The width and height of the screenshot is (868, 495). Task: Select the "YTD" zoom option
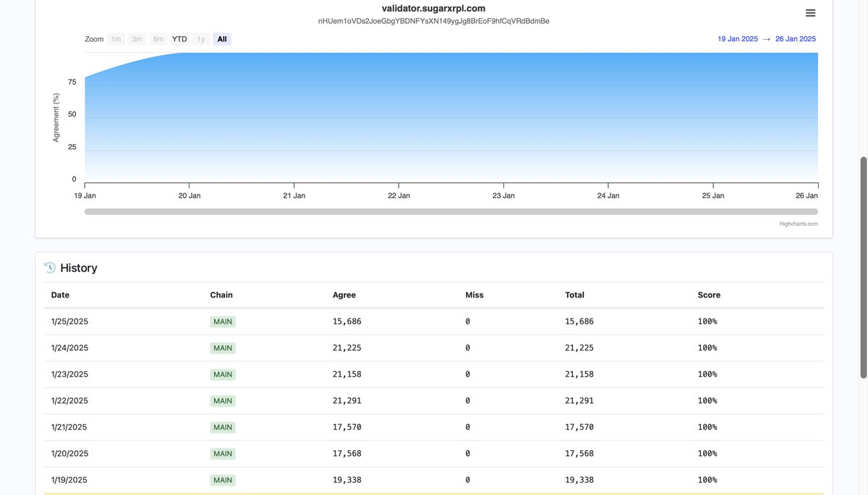[x=179, y=39]
